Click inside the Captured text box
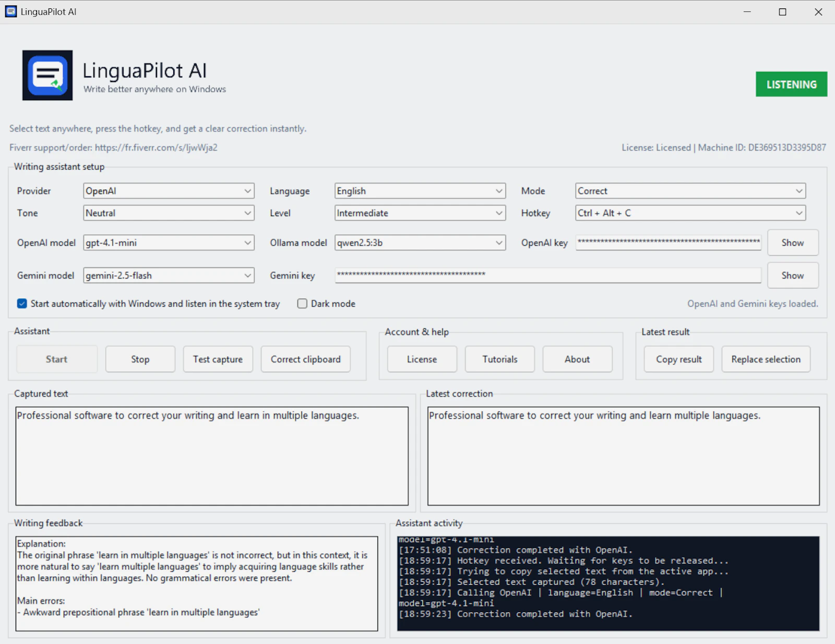Screen dimensions: 835x644 212,456
